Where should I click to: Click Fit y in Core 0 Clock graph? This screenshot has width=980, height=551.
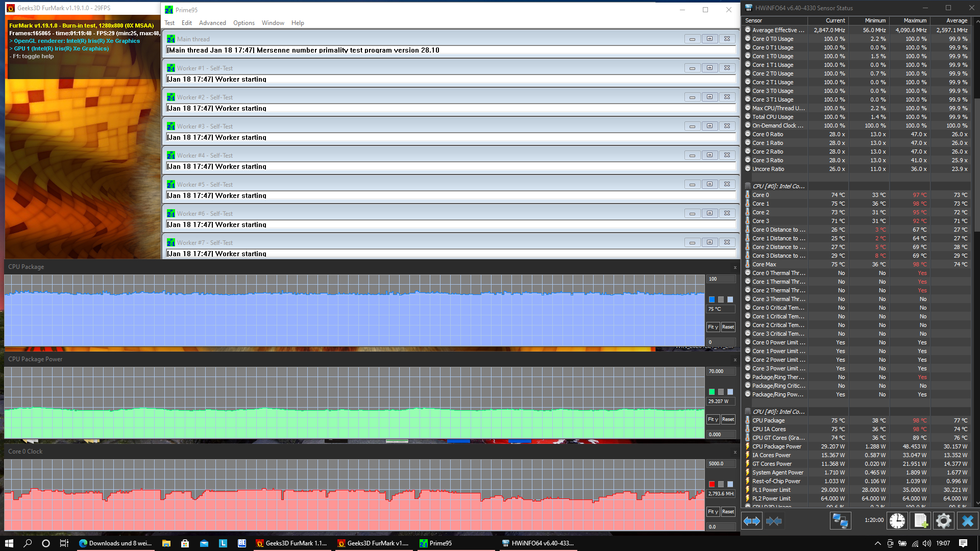coord(713,512)
